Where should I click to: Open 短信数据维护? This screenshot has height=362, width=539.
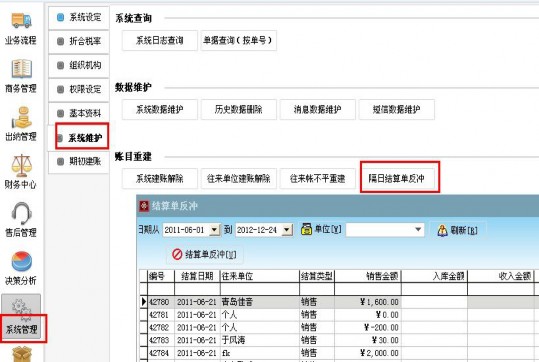point(397,109)
